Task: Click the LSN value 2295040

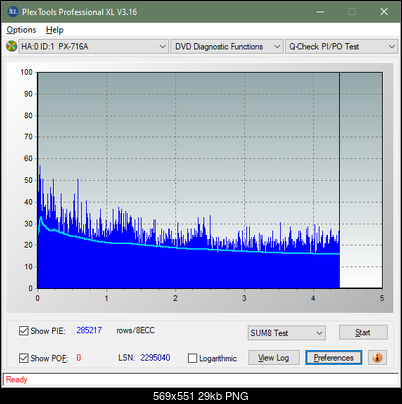Action: coord(155,358)
